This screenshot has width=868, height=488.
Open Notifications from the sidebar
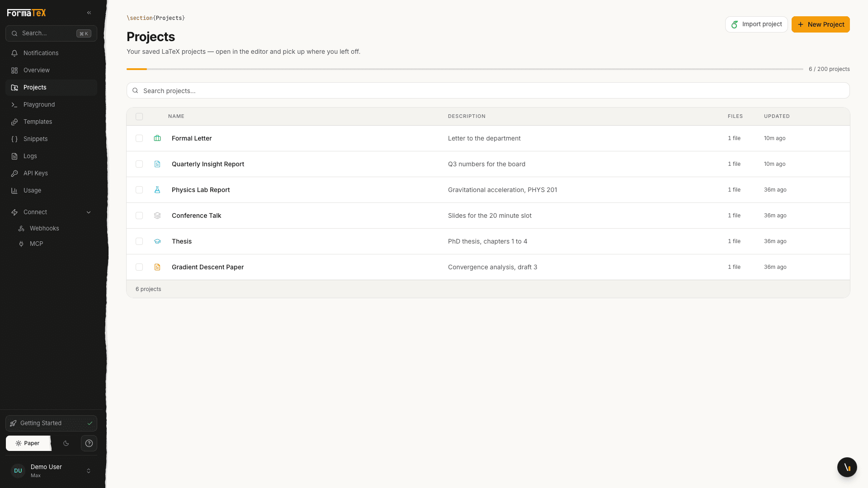pyautogui.click(x=51, y=53)
